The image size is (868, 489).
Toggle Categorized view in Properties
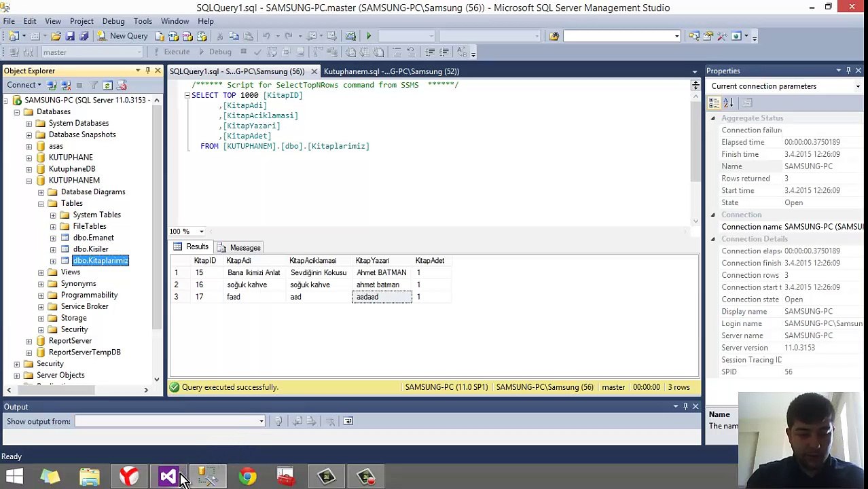(715, 103)
